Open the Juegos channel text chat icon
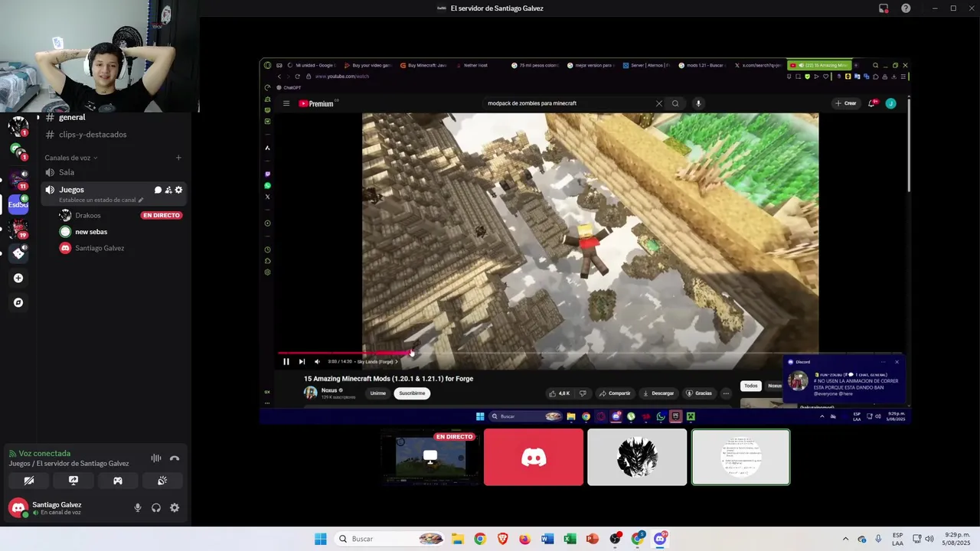 [158, 190]
